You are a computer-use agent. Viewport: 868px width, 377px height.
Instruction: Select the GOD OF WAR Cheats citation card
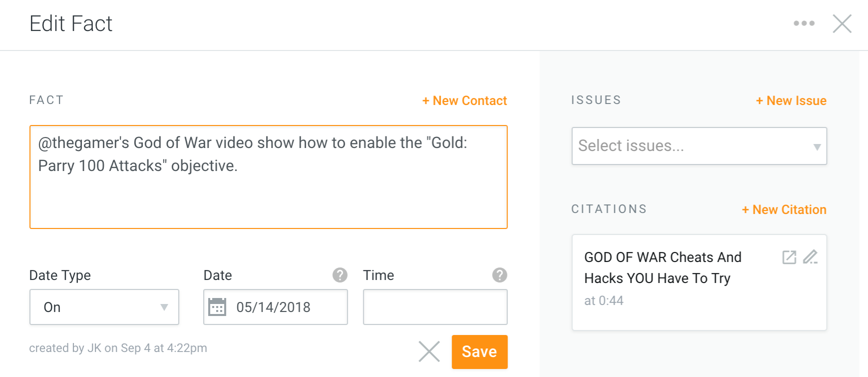699,282
